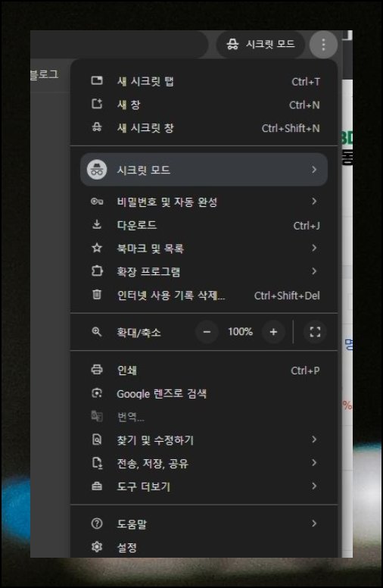This screenshot has width=383, height=588.
Task: Open the 시크릿 모드 submenu row
Action: point(204,170)
